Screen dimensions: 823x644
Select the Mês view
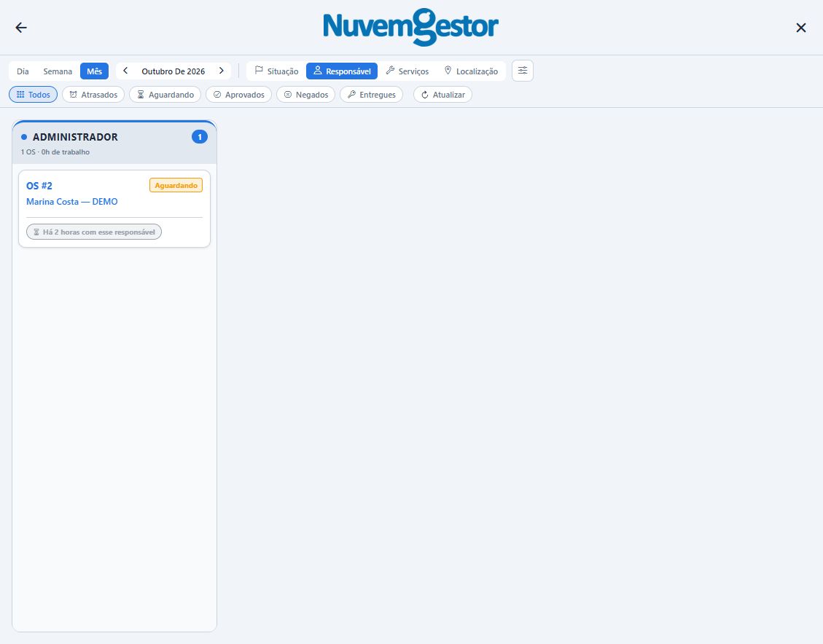click(95, 71)
